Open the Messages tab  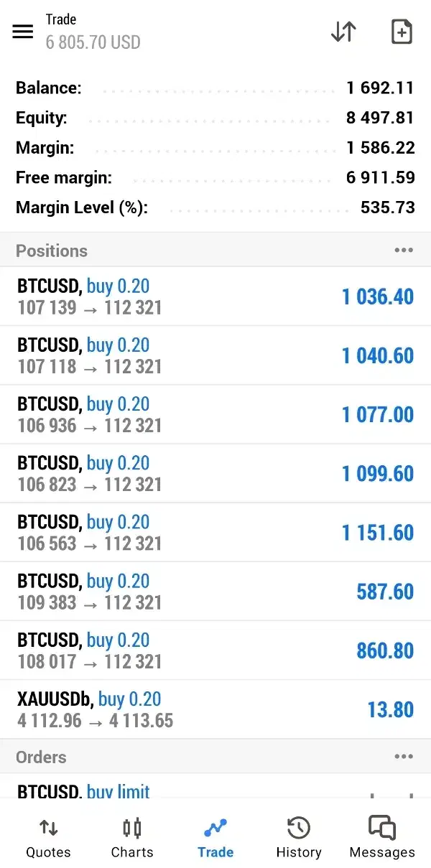382,838
